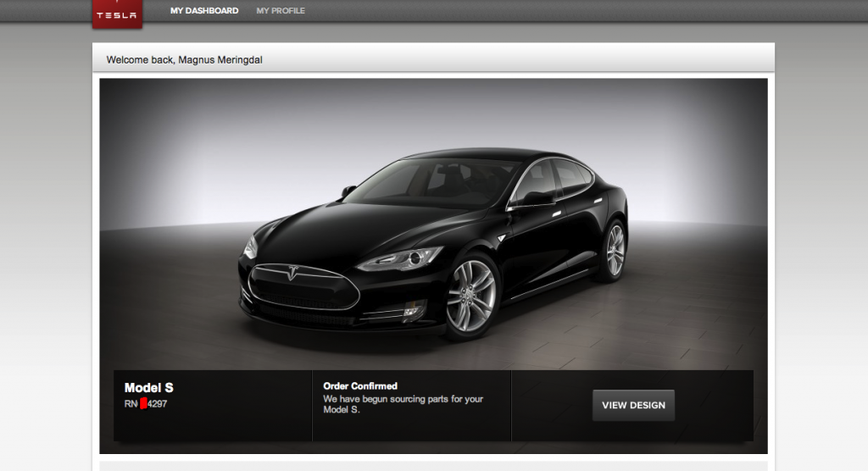This screenshot has height=471, width=868.
Task: Open the My Dashboard tab
Action: [204, 10]
